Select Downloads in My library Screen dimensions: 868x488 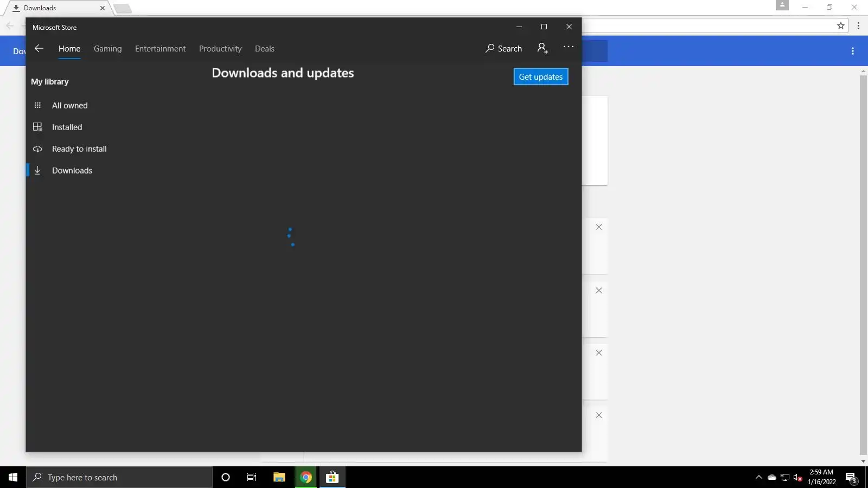click(72, 171)
